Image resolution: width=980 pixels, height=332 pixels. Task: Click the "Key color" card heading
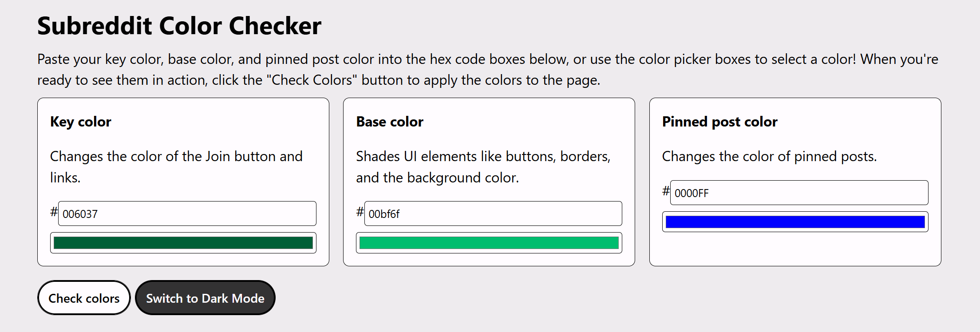click(81, 122)
